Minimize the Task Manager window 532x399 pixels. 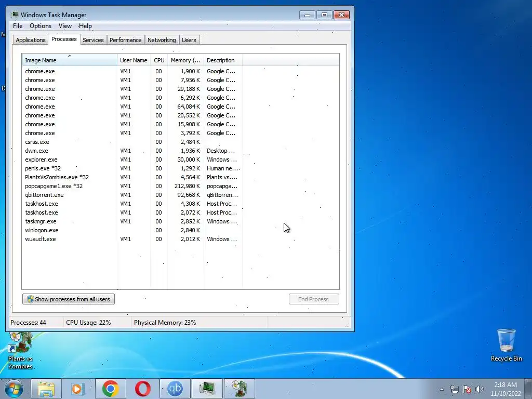[x=307, y=15]
